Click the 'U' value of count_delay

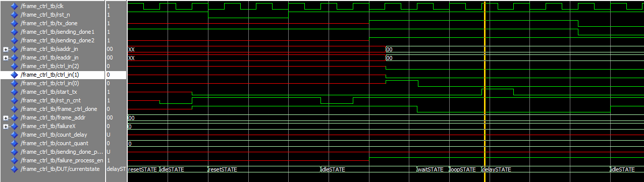109,135
